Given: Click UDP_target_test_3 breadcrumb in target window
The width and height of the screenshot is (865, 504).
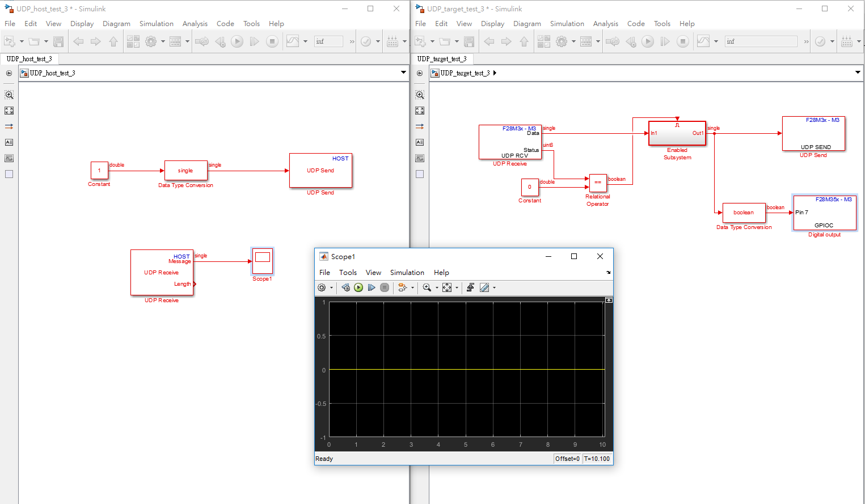Looking at the screenshot, I should click(465, 73).
